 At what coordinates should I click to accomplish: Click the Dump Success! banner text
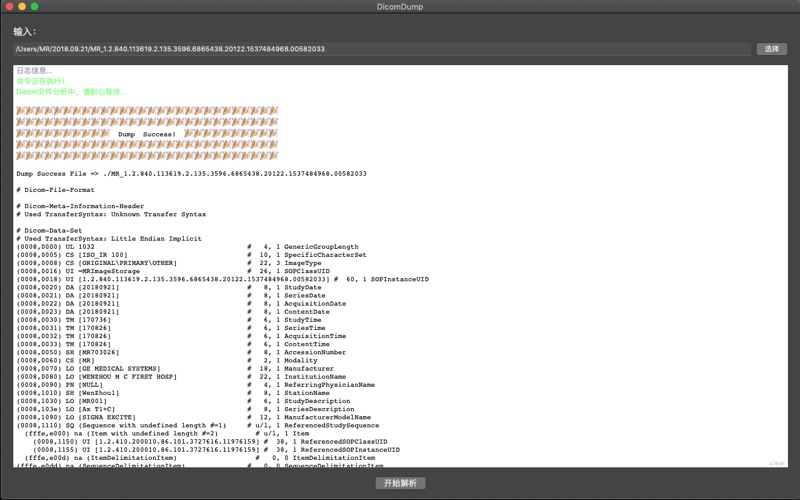coord(147,134)
